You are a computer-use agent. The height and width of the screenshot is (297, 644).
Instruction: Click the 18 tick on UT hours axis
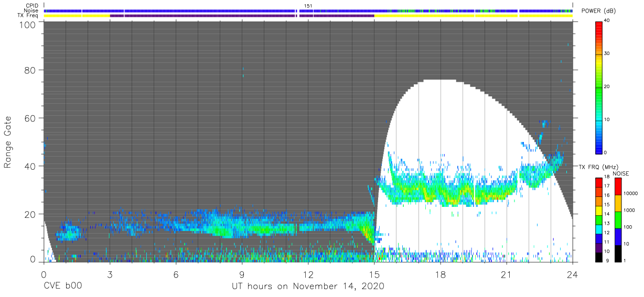click(x=440, y=274)
